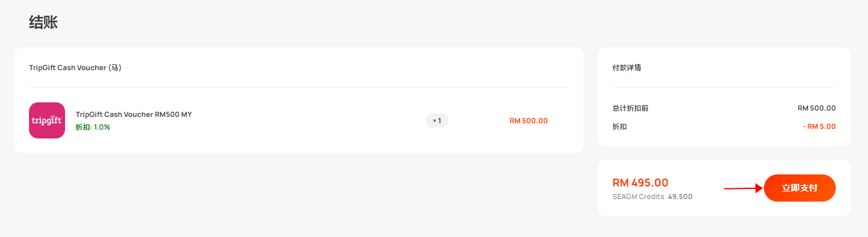Click the orange RM 500.00 item price
This screenshot has height=237, width=868.
529,121
